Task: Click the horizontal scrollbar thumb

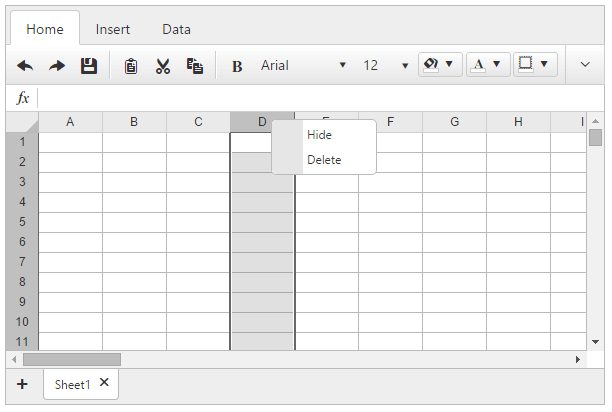Action: coord(72,359)
